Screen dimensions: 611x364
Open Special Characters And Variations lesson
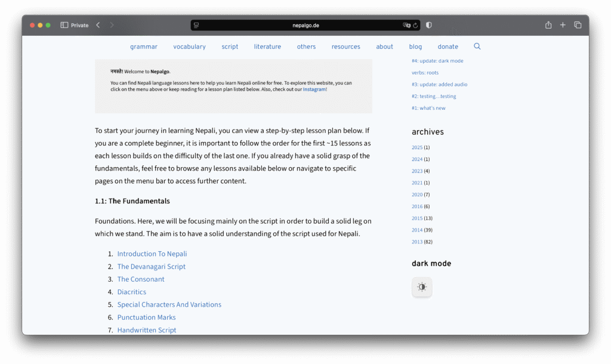pyautogui.click(x=169, y=304)
